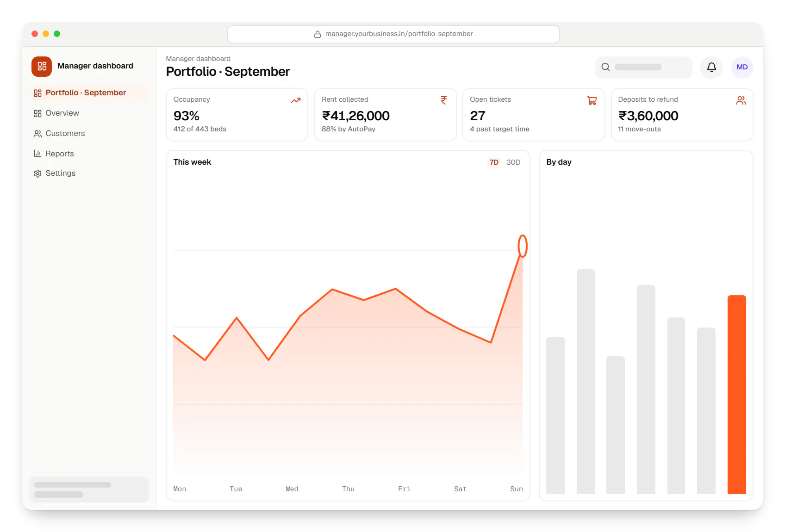Click the '88% by AutoPay' text

tap(349, 129)
